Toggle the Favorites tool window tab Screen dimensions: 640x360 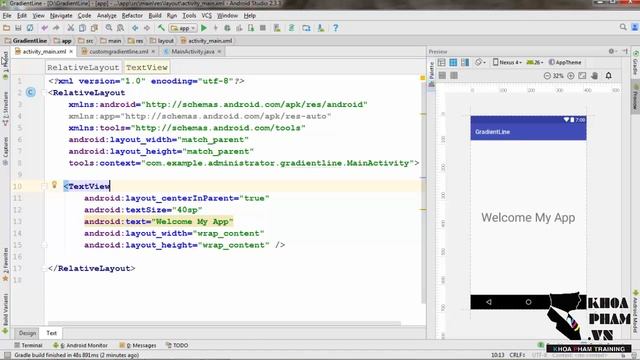coord(5,264)
